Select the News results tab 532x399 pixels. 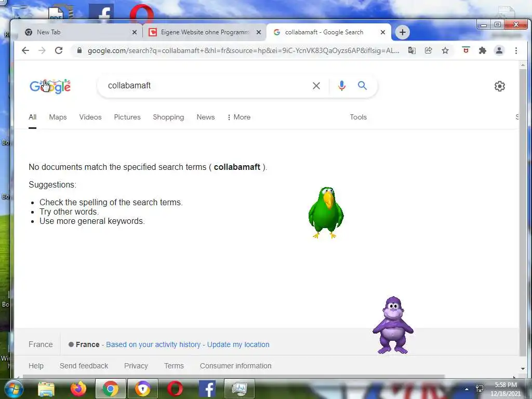click(206, 117)
